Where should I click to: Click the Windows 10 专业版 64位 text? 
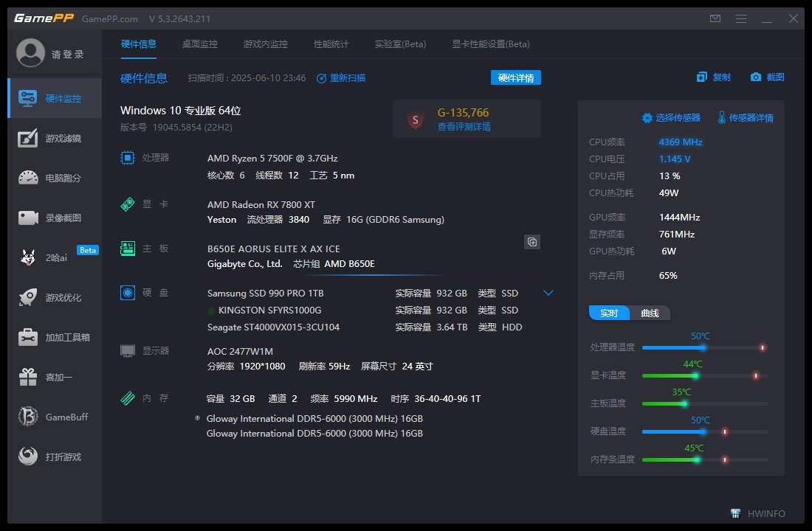pyautogui.click(x=180, y=110)
